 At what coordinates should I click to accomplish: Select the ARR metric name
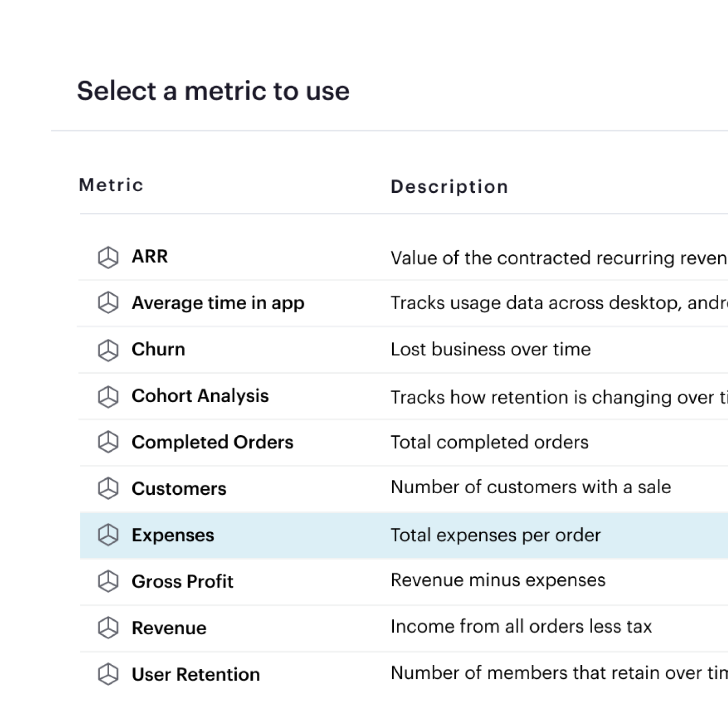[150, 256]
